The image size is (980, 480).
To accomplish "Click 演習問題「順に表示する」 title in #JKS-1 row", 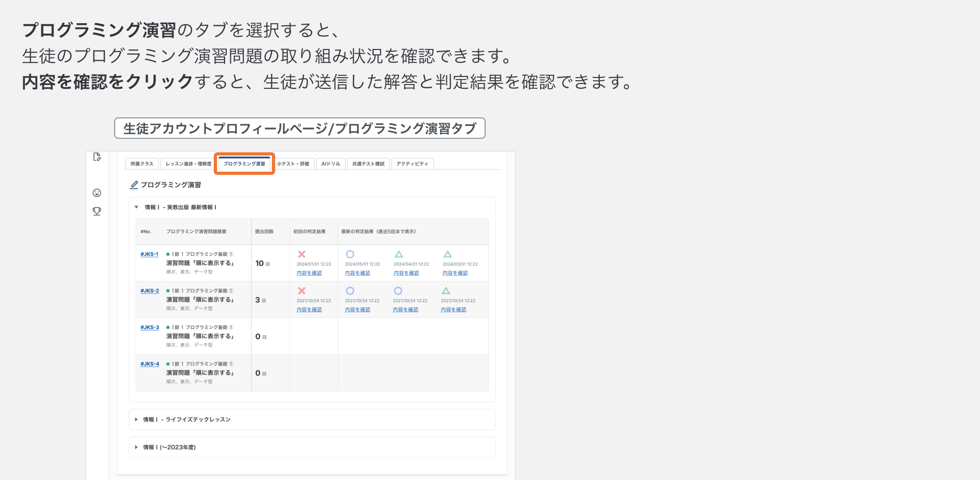I will click(x=200, y=263).
